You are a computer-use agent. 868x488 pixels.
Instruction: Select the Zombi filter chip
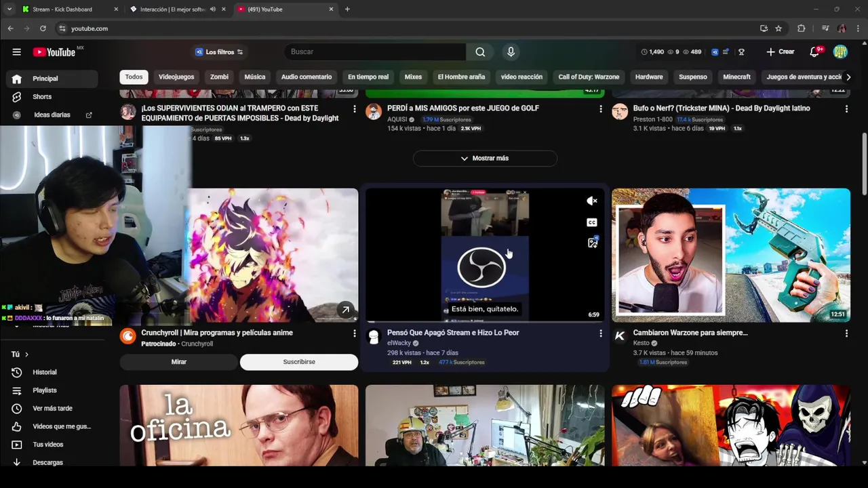click(219, 77)
